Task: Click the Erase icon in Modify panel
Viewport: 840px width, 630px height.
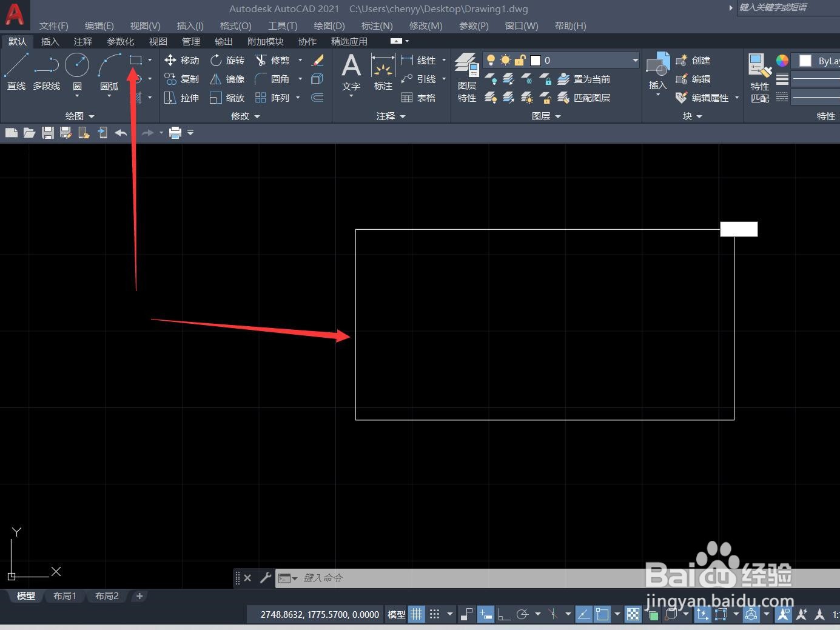Action: (318, 60)
